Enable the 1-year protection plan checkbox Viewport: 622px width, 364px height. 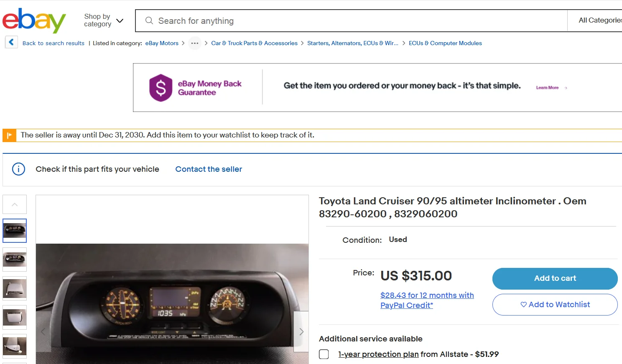(324, 354)
